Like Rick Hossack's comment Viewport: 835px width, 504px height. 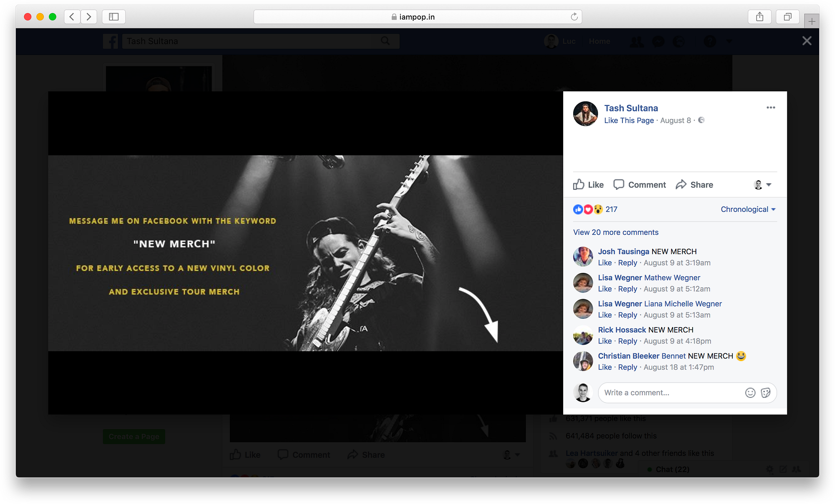pyautogui.click(x=605, y=341)
